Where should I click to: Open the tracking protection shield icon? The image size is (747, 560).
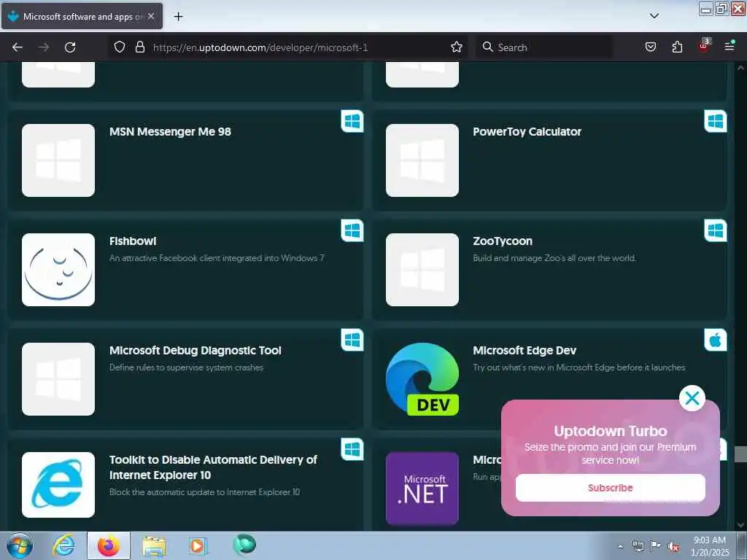click(120, 47)
